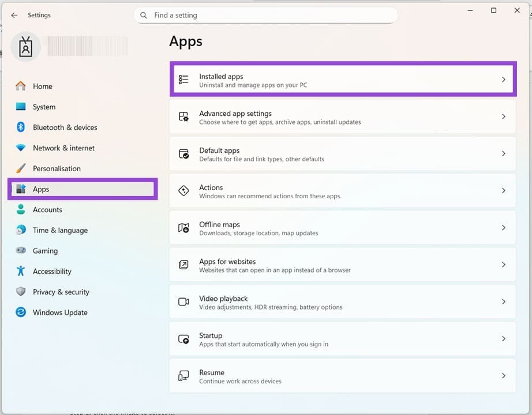Click the Apps for websites icon
This screenshot has width=532, height=415.
point(183,265)
